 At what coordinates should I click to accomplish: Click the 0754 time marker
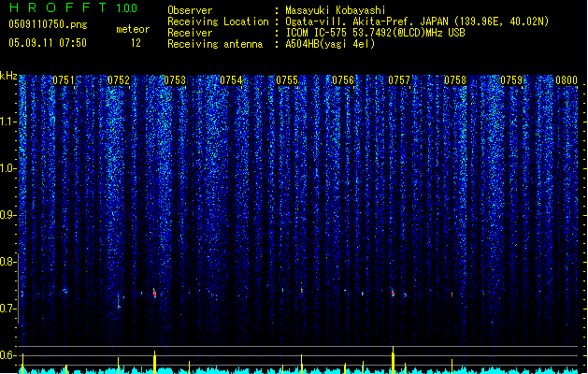tap(231, 80)
